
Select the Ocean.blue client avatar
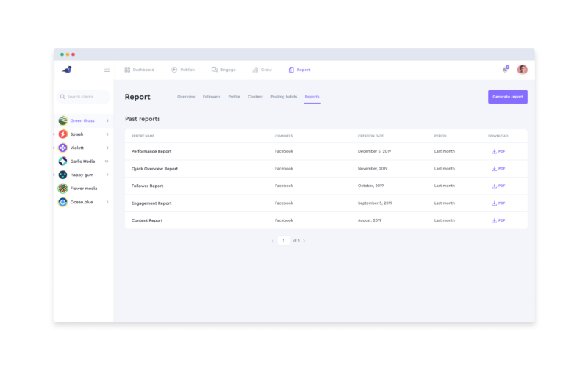[x=62, y=202]
